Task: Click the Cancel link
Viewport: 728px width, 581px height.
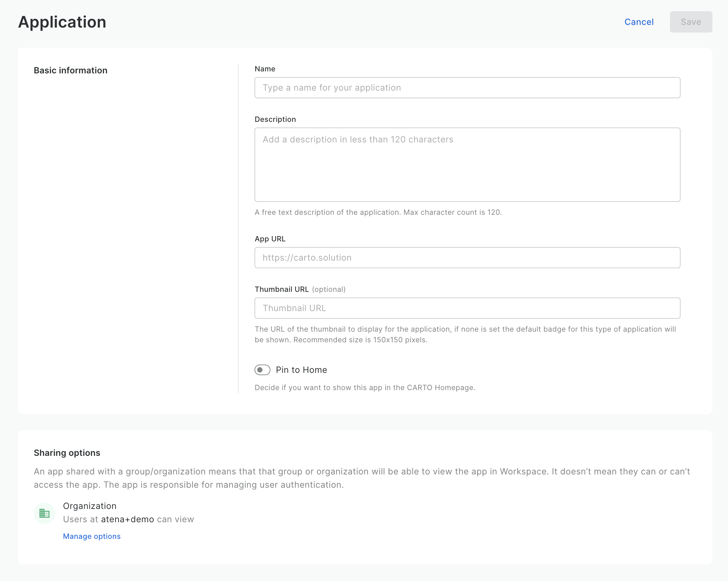Action: pos(639,22)
